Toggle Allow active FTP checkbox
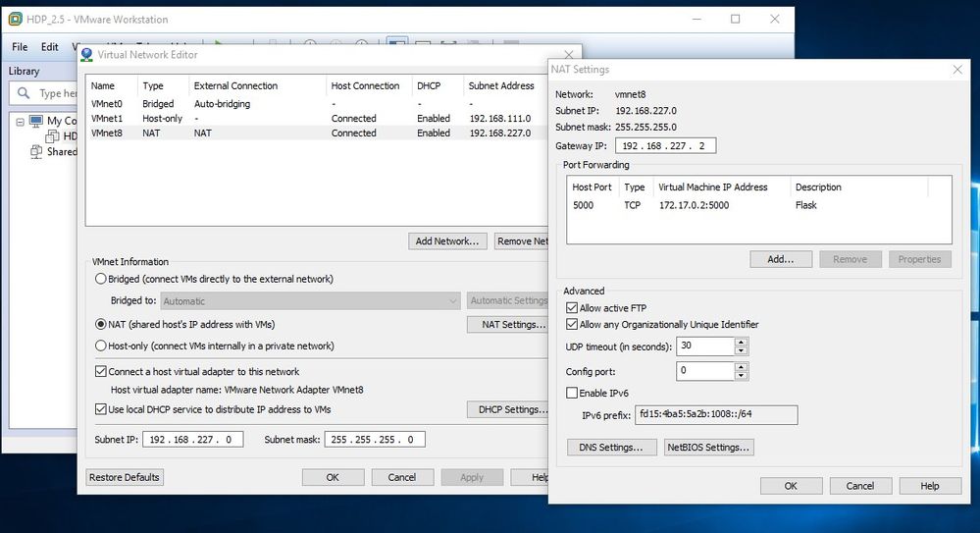 pyautogui.click(x=572, y=308)
